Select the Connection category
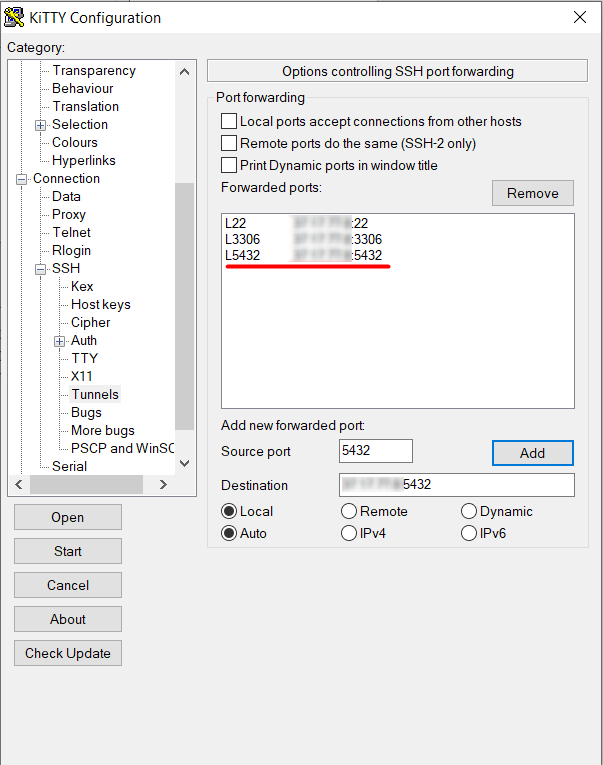603x765 pixels. click(x=66, y=179)
